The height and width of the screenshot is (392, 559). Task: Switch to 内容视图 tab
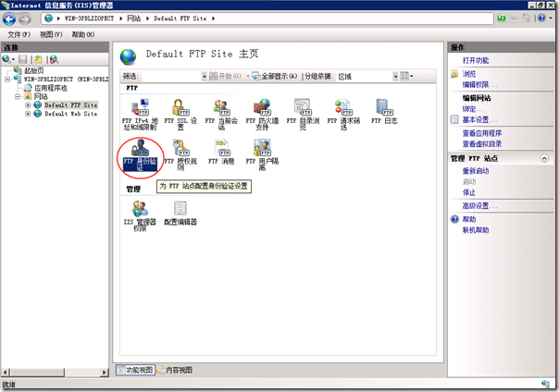(x=175, y=371)
